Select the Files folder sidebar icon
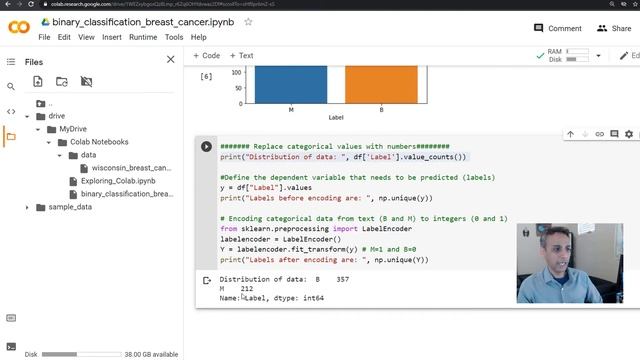Screen dimensions: 640x360 click(11, 136)
